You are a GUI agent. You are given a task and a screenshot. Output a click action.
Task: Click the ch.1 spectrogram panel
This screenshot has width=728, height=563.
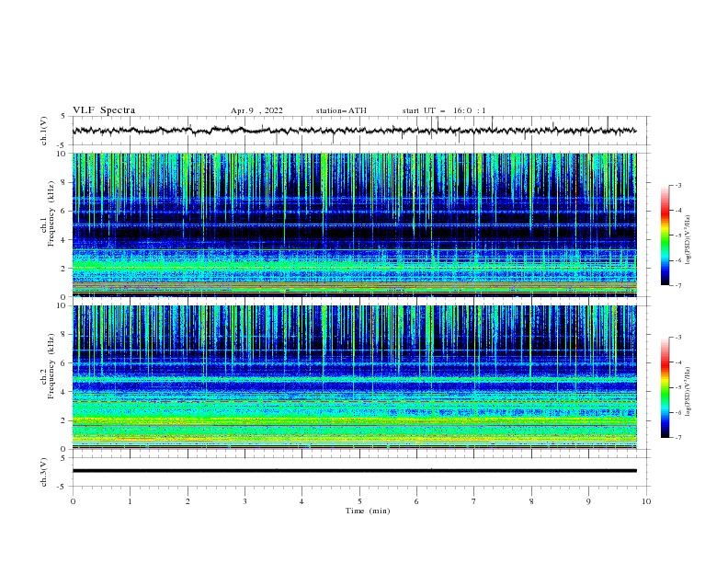coord(354,224)
